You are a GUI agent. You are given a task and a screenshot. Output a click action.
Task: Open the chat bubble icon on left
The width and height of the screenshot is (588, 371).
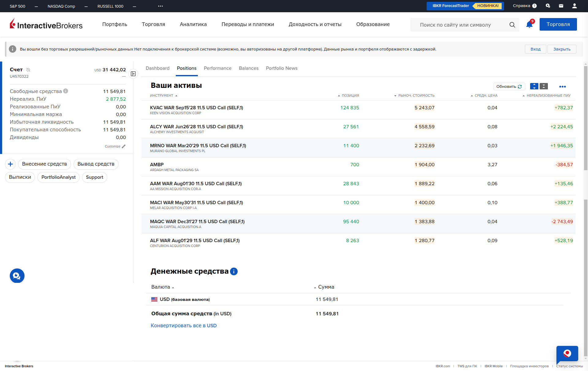pyautogui.click(x=17, y=276)
